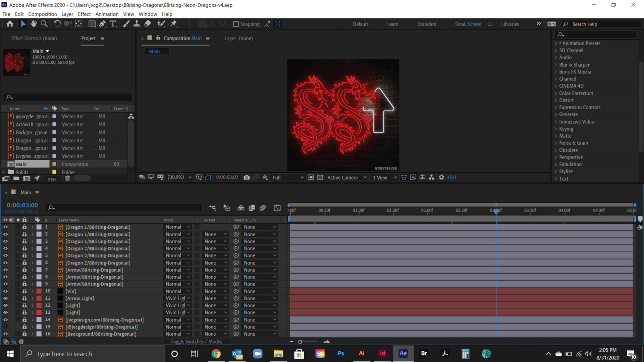Expand the Color Correction effects category

coord(576,93)
